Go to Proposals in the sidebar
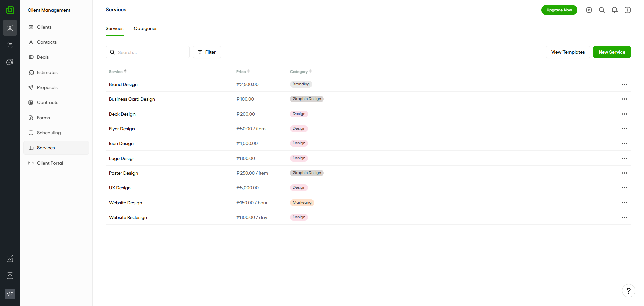 [47, 87]
